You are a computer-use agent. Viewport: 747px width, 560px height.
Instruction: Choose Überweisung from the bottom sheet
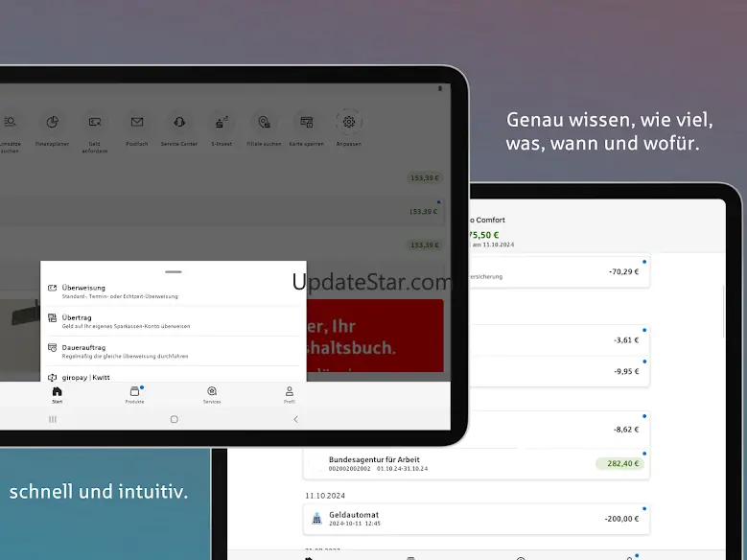(x=174, y=292)
